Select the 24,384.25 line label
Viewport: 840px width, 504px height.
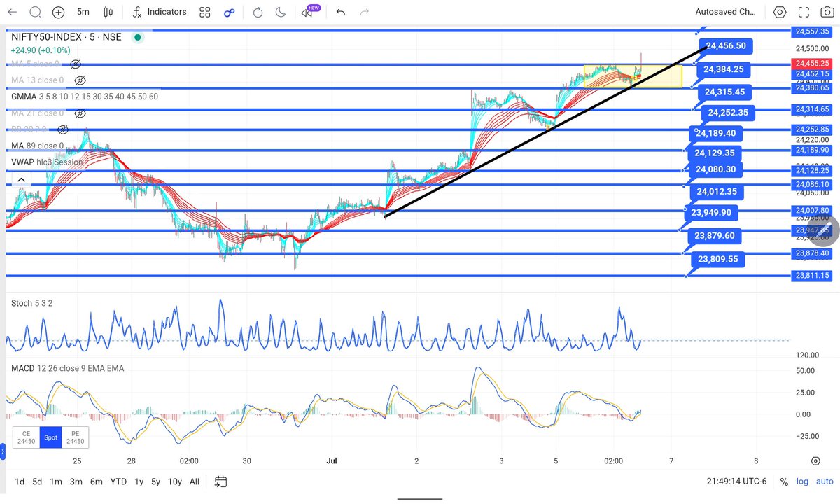(x=724, y=69)
